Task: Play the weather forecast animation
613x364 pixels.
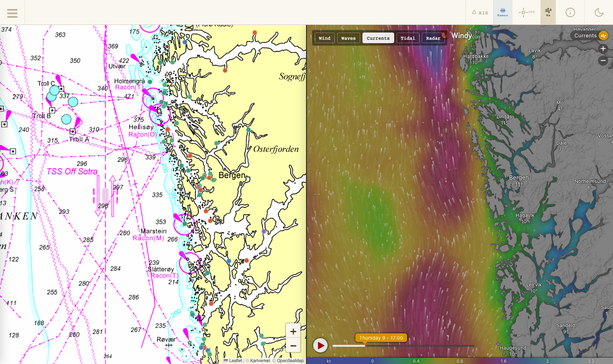Action: click(x=320, y=345)
